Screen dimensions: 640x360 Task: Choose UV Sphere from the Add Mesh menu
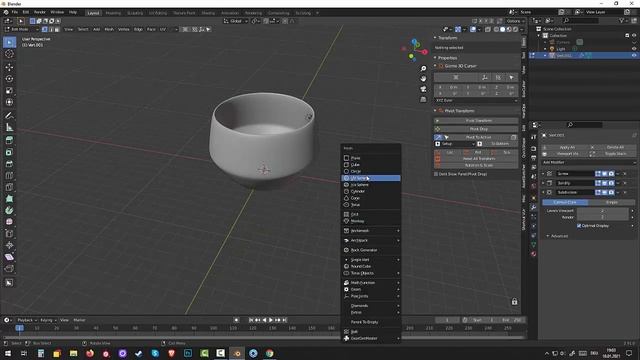(x=371, y=178)
